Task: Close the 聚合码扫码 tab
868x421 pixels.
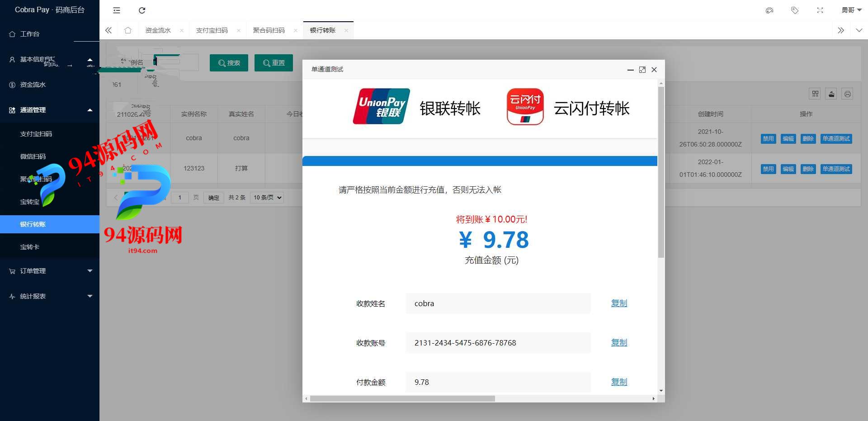Action: tap(296, 30)
